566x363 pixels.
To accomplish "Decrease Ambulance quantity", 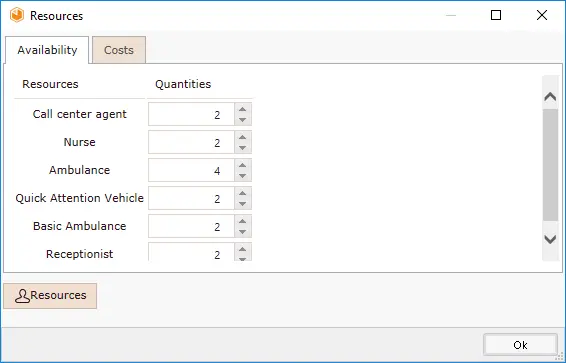I will click(243, 176).
